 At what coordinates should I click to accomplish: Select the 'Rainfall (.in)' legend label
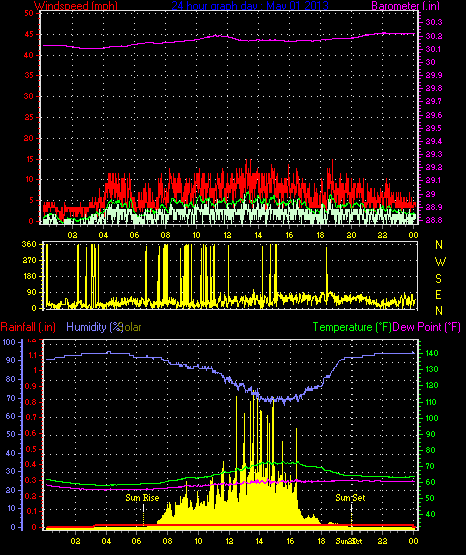28,327
